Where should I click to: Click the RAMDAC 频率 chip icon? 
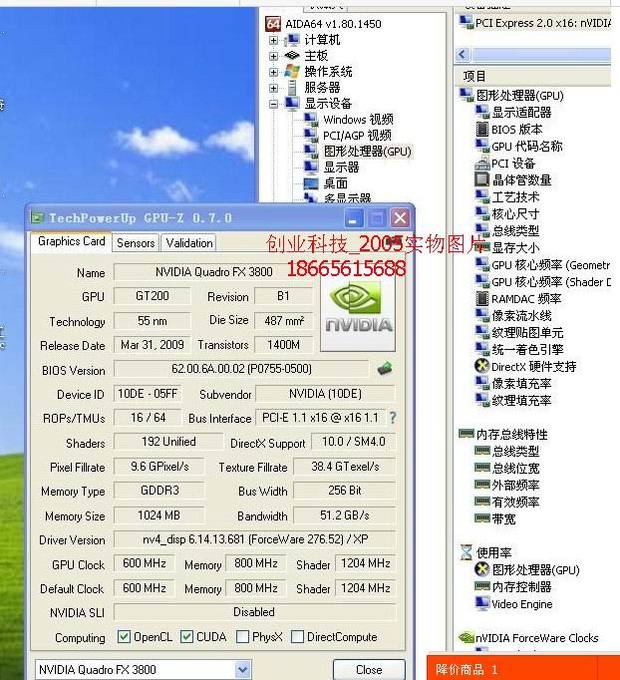click(482, 298)
